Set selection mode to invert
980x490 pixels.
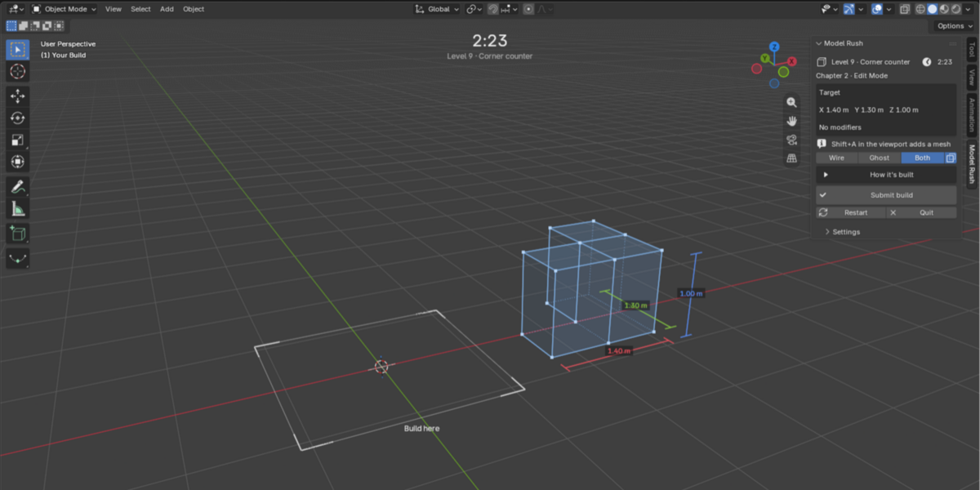coord(47,26)
